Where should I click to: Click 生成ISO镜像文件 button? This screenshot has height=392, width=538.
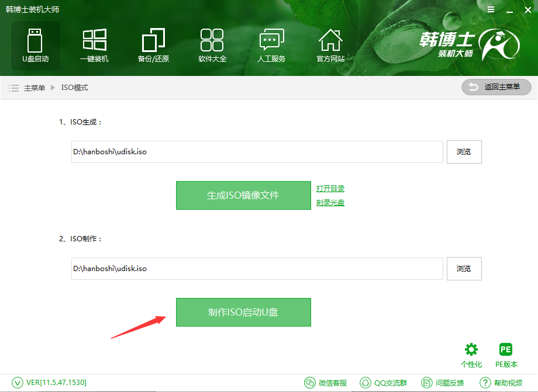(243, 195)
